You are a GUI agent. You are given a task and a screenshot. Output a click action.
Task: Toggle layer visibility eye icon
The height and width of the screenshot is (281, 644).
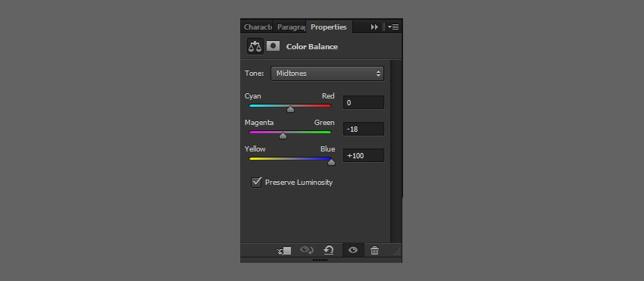[x=353, y=250]
